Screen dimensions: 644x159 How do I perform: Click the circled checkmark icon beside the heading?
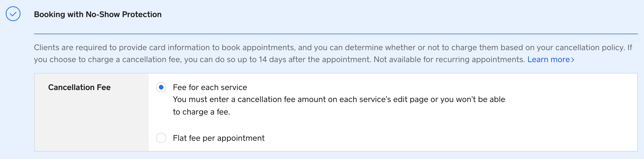(x=13, y=14)
